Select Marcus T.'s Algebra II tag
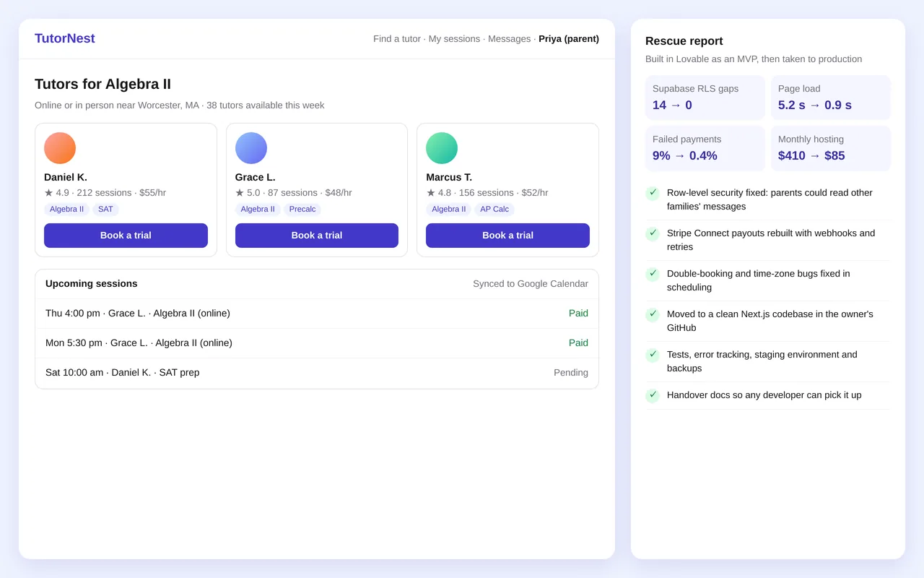924x578 pixels. (449, 210)
